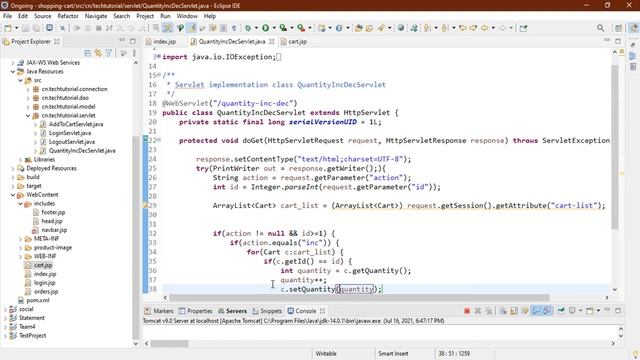Open the Snippets tab
The height and width of the screenshot is (360, 640).
pos(267,311)
